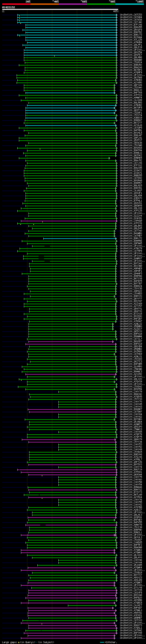This screenshot has height=644, width=146.
Task: Select hit label UniRef100_B8AGN9
Action: coord(131,548)
